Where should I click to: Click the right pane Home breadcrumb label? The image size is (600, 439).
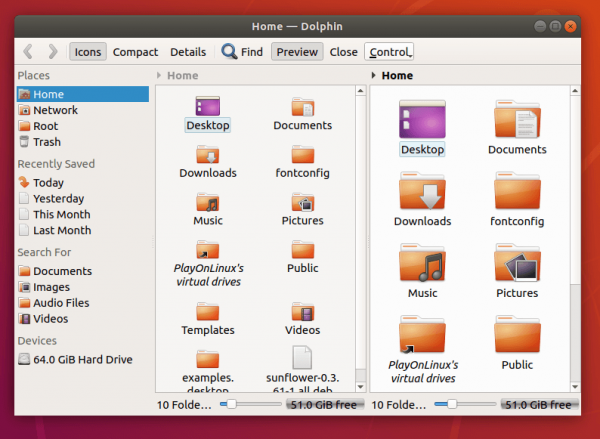pos(397,75)
